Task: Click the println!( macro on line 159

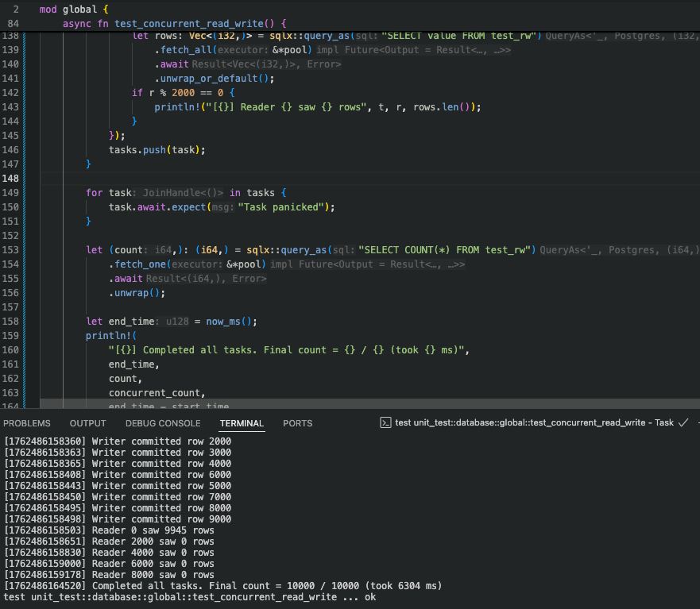Action: click(x=111, y=336)
